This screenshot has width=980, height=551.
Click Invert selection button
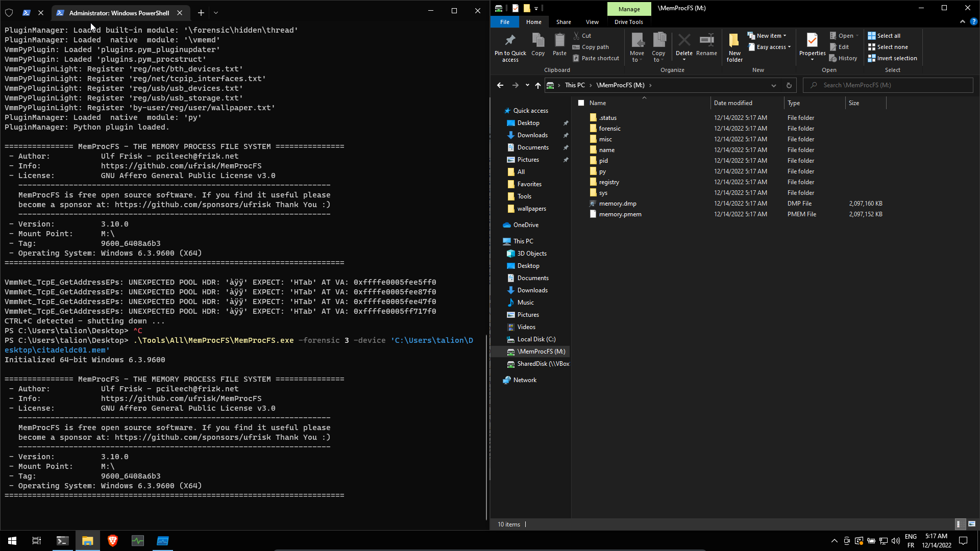coord(896,58)
